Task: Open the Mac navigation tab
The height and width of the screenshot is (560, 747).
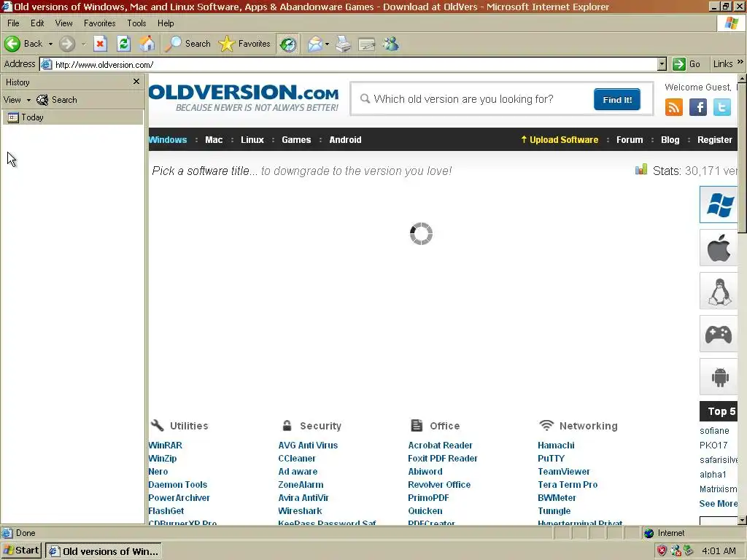Action: (214, 139)
